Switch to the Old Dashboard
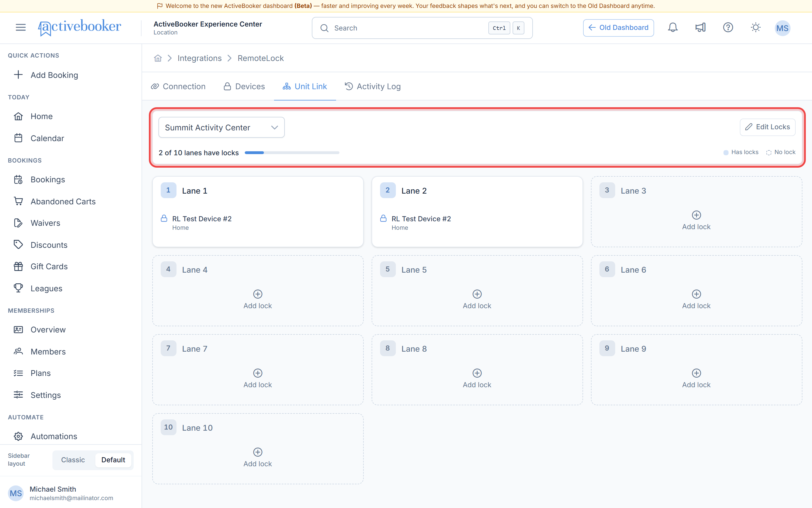The width and height of the screenshot is (812, 508). click(x=618, y=28)
